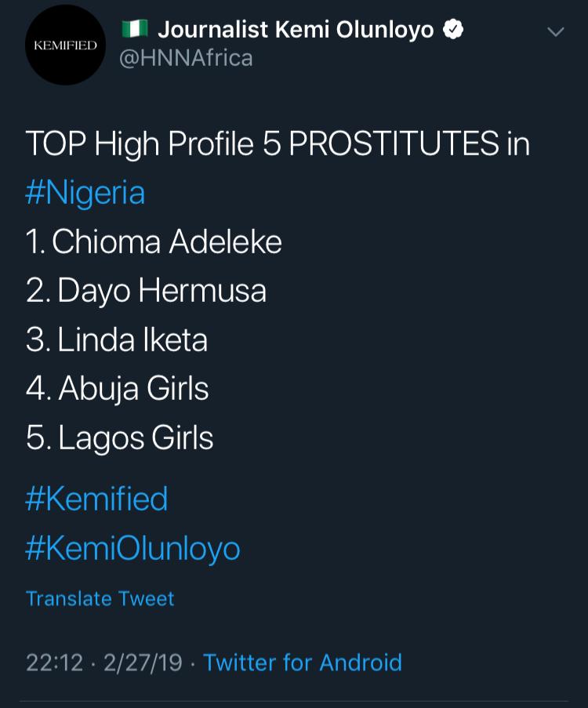588x708 pixels.
Task: Click the Lagos Girls line
Action: (x=120, y=438)
